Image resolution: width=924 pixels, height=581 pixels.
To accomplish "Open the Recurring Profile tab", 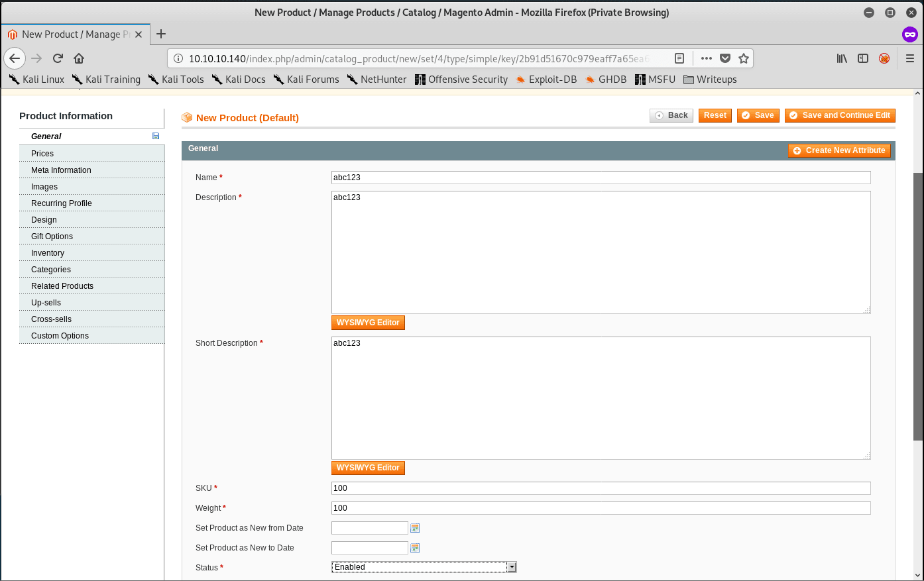I will pos(91,203).
